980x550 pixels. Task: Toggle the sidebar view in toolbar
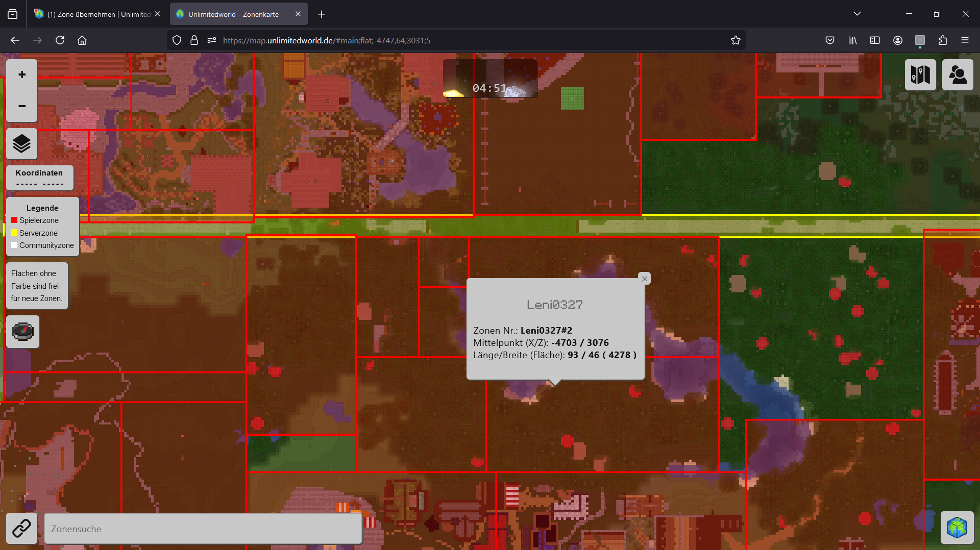[875, 40]
